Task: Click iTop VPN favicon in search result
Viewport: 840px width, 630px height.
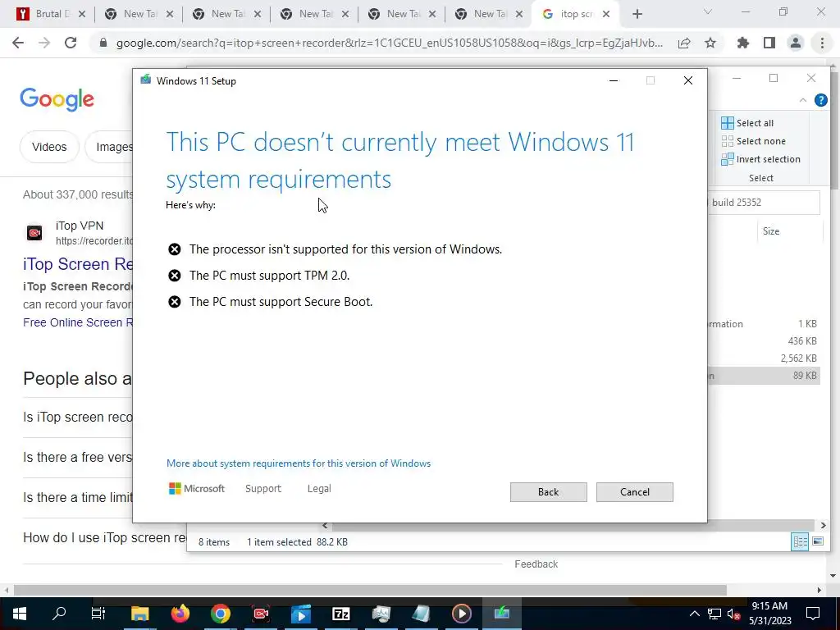Action: click(34, 232)
